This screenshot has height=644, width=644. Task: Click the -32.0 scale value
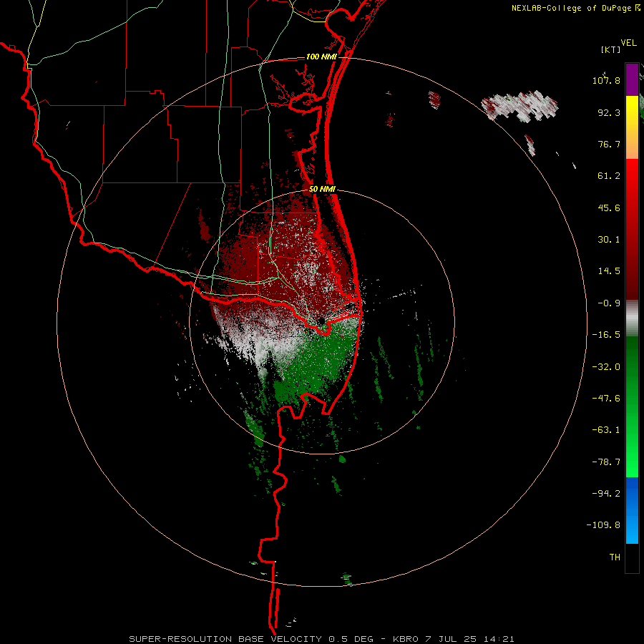point(606,367)
